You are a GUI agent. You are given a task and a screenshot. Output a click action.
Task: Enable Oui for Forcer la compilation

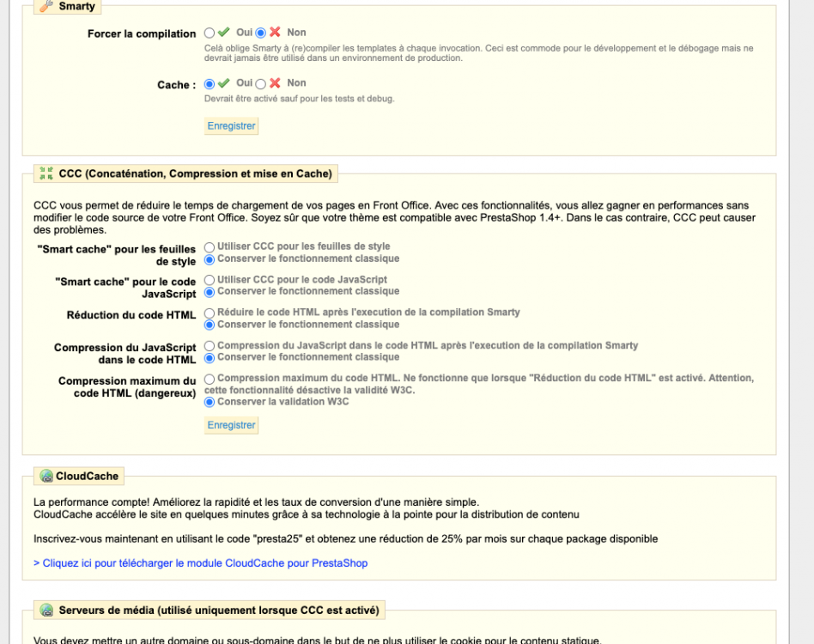point(209,33)
